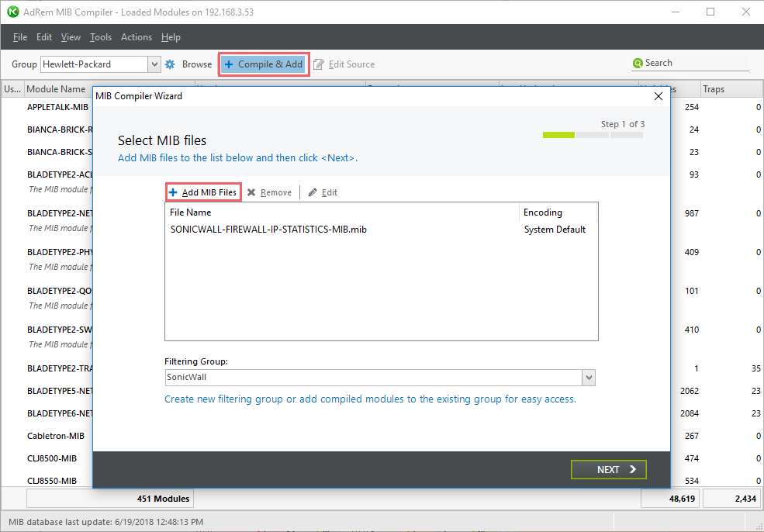Image resolution: width=764 pixels, height=532 pixels.
Task: Open the Filtering Group dropdown arrow
Action: 589,378
